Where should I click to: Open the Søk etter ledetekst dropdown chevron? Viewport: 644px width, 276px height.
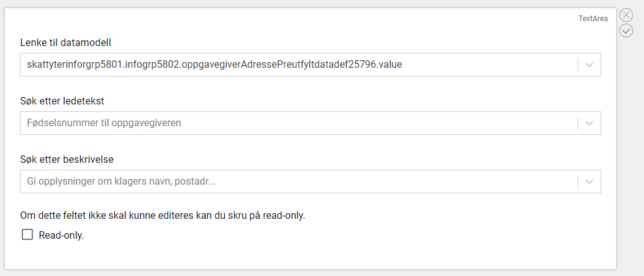click(x=589, y=123)
